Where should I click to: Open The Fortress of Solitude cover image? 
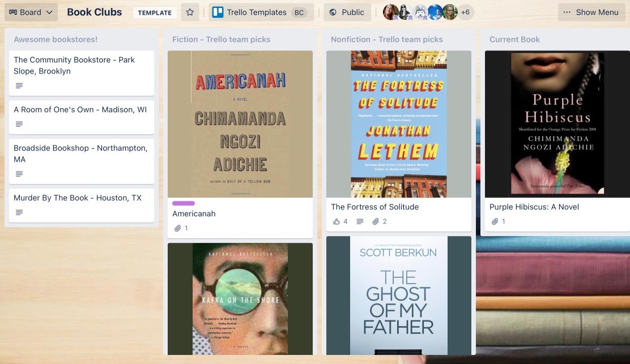point(399,123)
